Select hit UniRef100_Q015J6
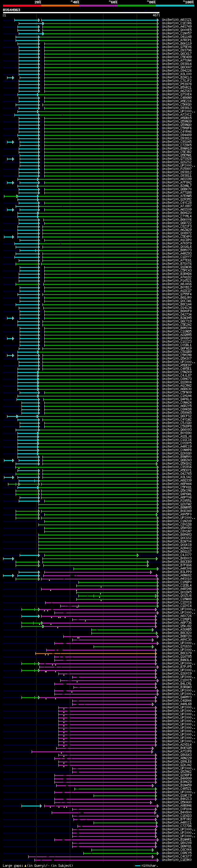The width and height of the screenshot is (197, 868). point(177,596)
